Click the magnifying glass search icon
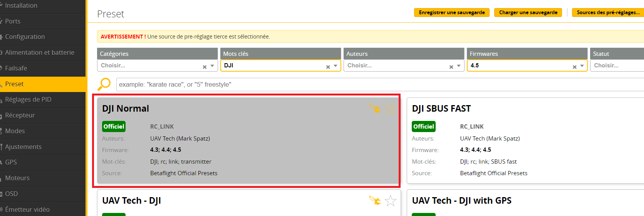Screen dimensions: 644x216 coord(104,84)
